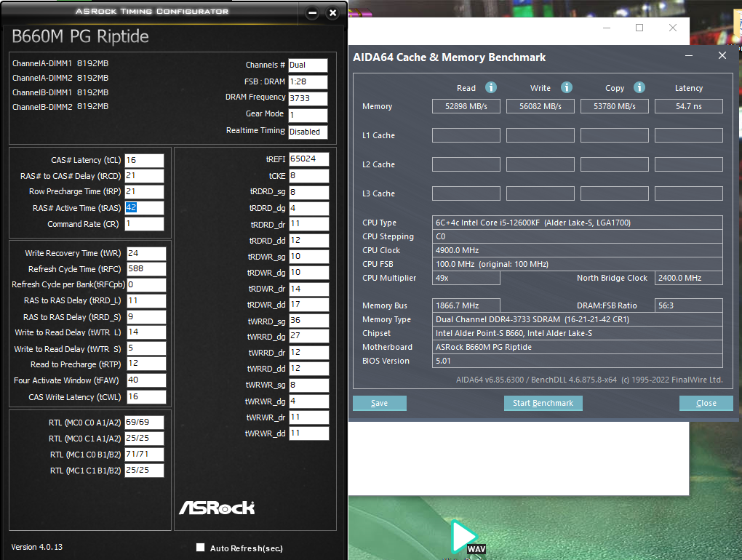Click the tRCD value field

tap(144, 176)
